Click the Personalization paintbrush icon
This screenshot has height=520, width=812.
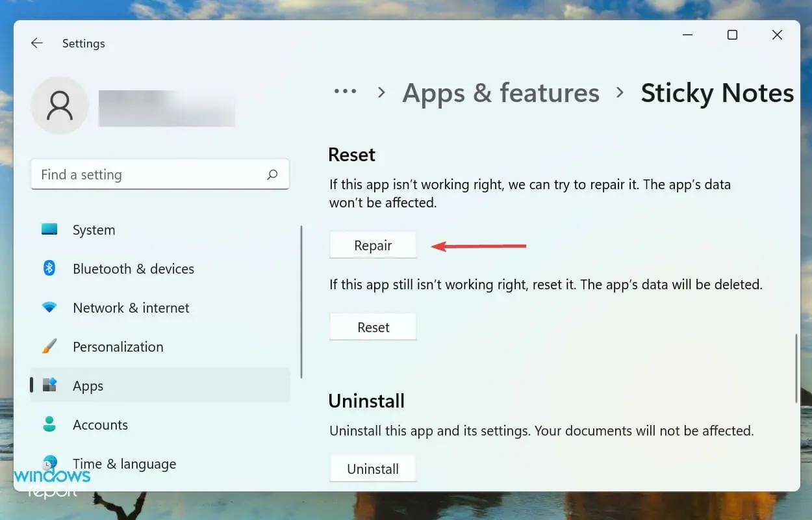(49, 346)
